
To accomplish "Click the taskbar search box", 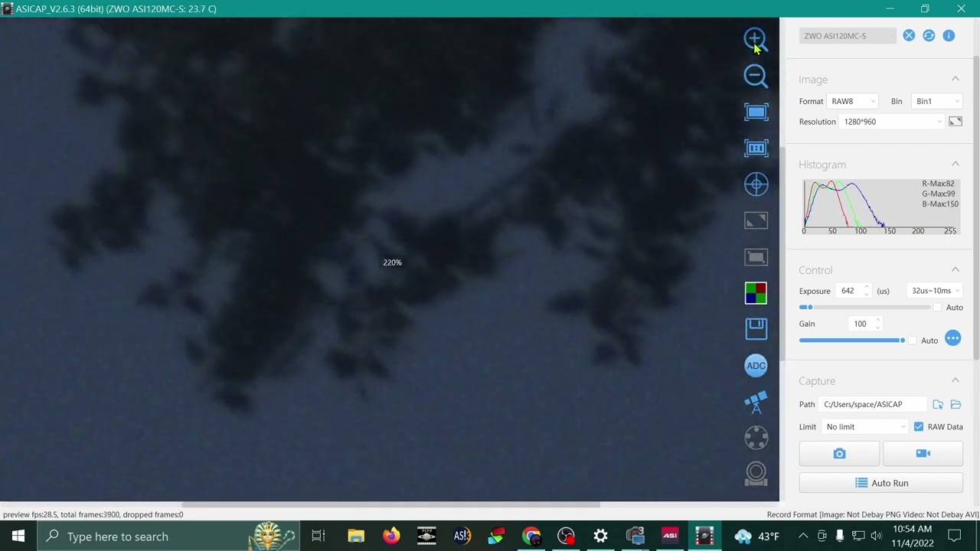I will pyautogui.click(x=168, y=536).
